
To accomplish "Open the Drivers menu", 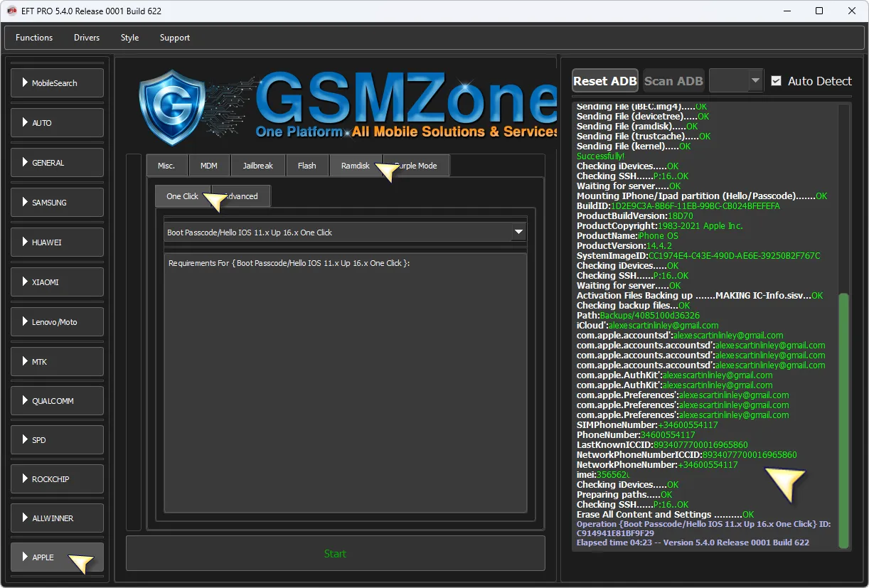I will click(87, 38).
